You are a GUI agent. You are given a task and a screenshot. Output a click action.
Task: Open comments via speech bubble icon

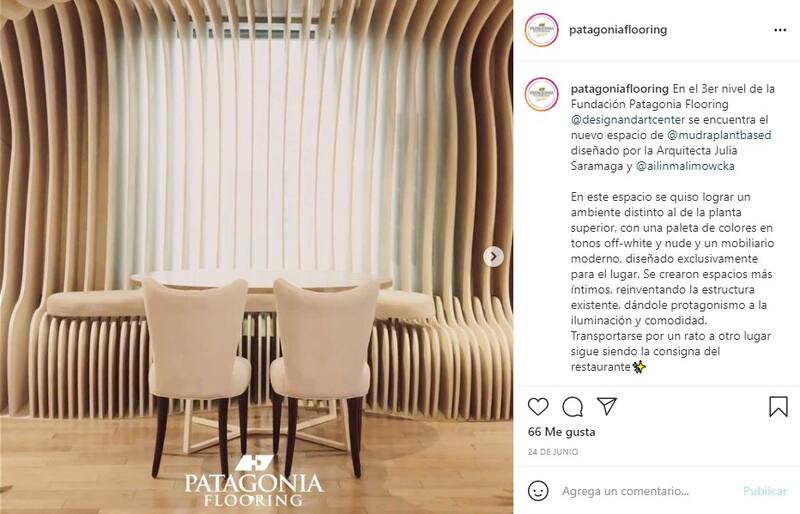pos(572,407)
